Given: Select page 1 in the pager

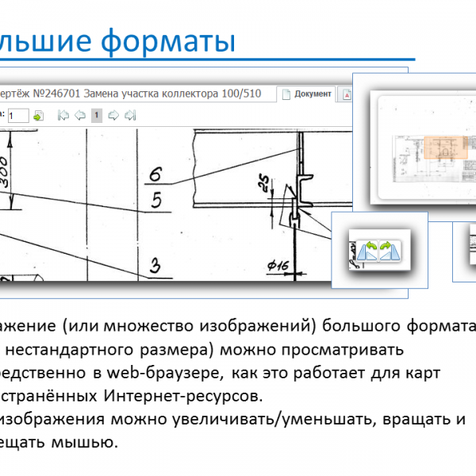Looking at the screenshot, I should point(96,116).
